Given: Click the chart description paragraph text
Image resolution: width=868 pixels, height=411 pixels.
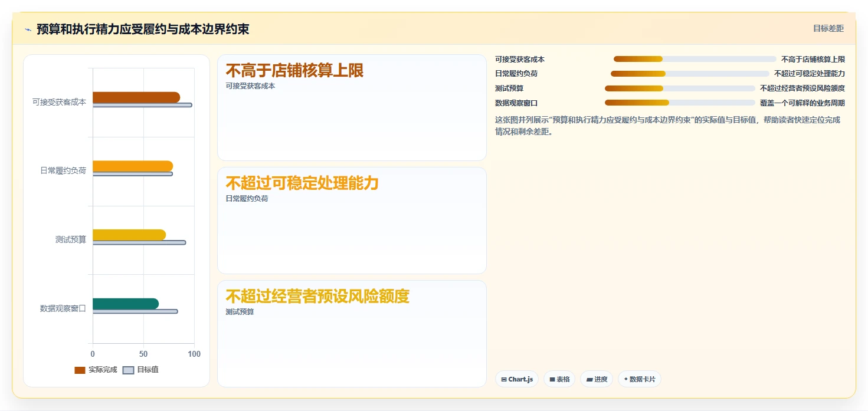Looking at the screenshot, I should pyautogui.click(x=667, y=126).
